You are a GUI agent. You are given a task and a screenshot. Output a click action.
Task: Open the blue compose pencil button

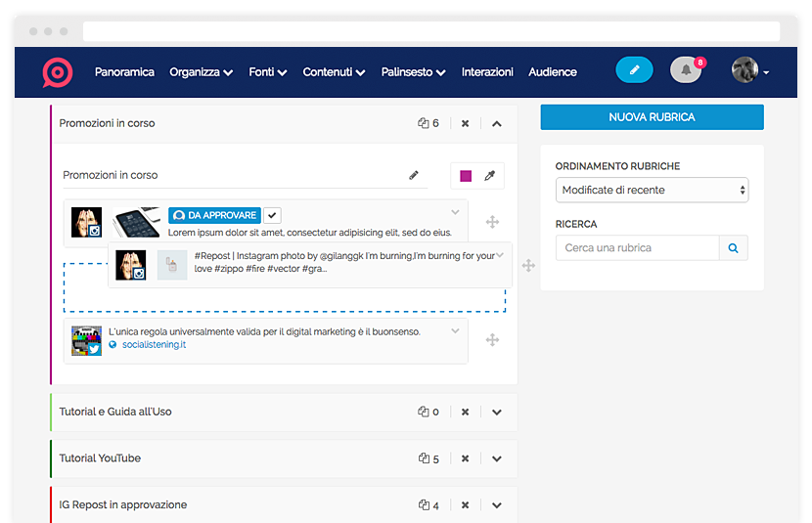(x=634, y=69)
